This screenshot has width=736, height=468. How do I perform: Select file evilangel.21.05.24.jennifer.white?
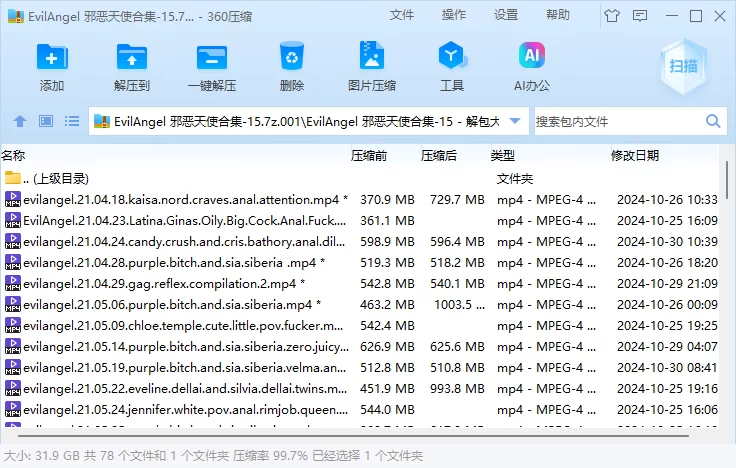point(360,410)
